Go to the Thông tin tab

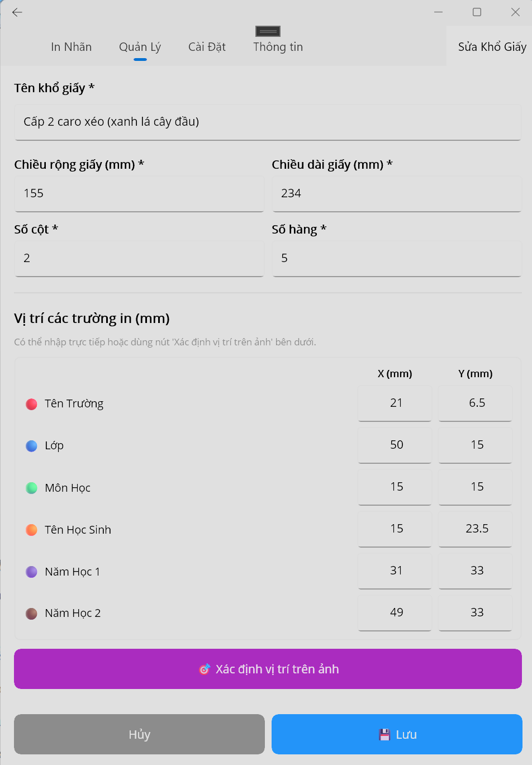[278, 47]
